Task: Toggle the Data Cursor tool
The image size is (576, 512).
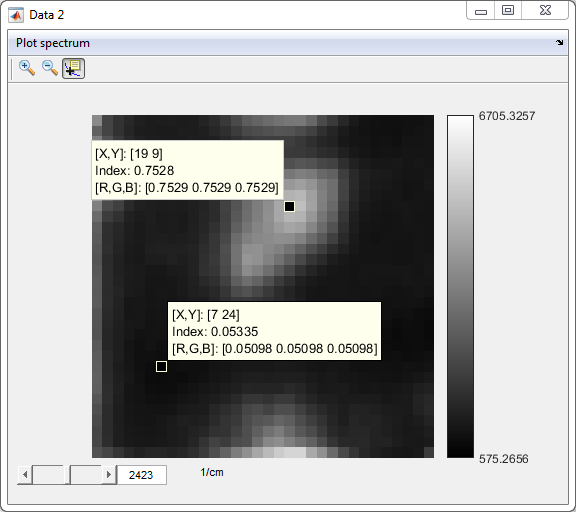Action: (x=73, y=68)
